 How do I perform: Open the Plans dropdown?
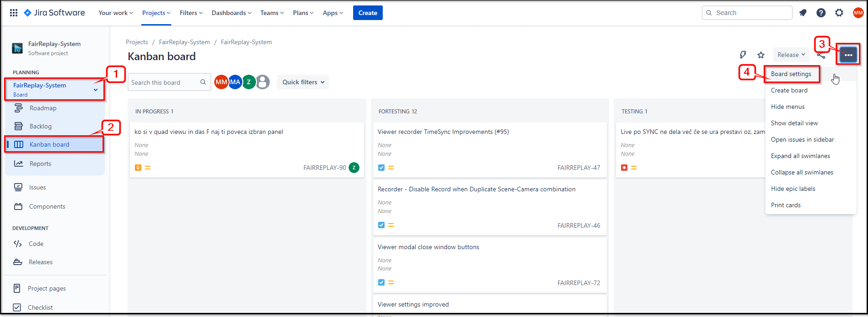(x=303, y=13)
